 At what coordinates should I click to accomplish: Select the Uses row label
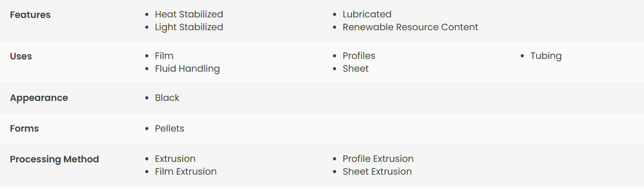click(21, 56)
